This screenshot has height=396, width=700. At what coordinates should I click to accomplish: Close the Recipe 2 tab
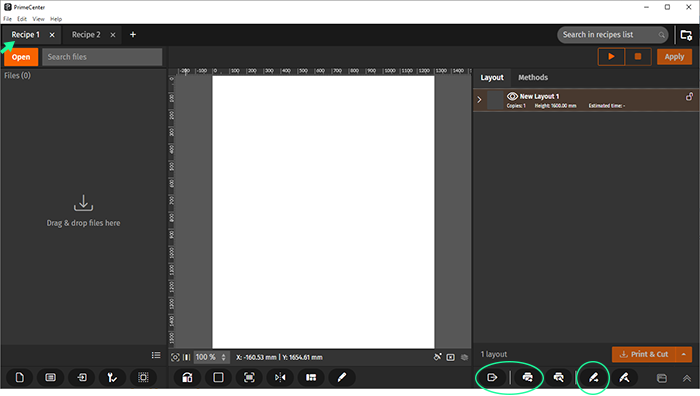tap(113, 35)
